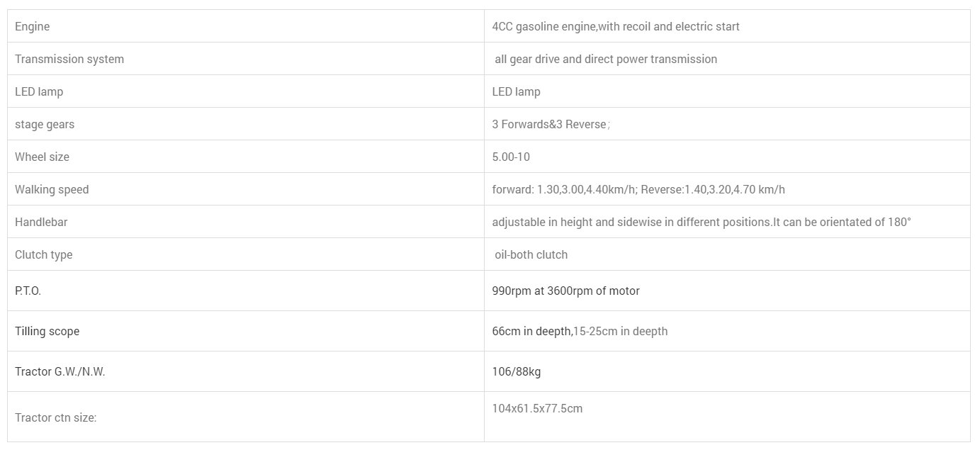
Task: Select the forward and reverse speed values
Action: click(x=638, y=190)
